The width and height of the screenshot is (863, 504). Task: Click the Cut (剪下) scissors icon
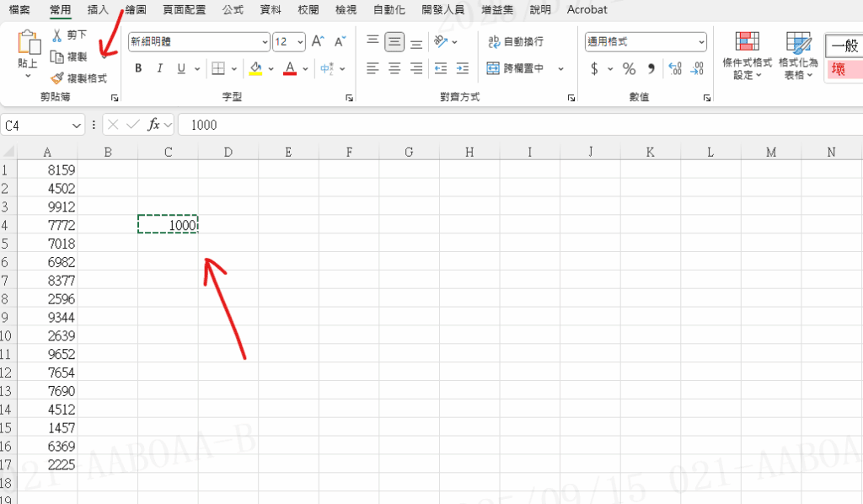(x=57, y=35)
